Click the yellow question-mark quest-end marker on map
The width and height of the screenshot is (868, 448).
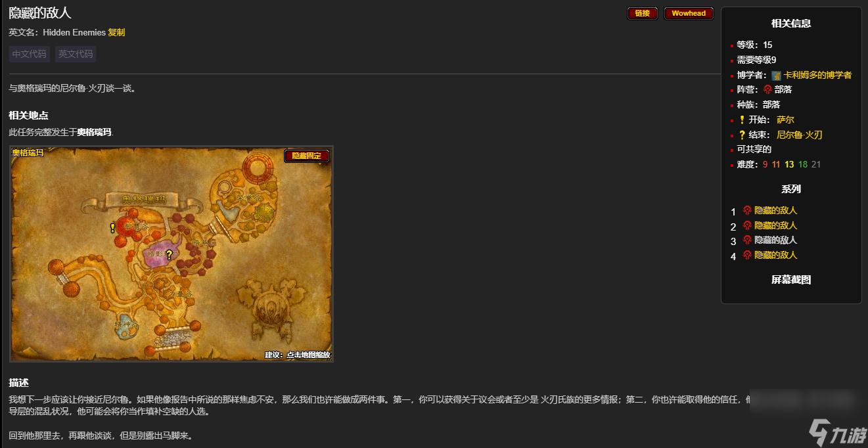click(x=169, y=255)
